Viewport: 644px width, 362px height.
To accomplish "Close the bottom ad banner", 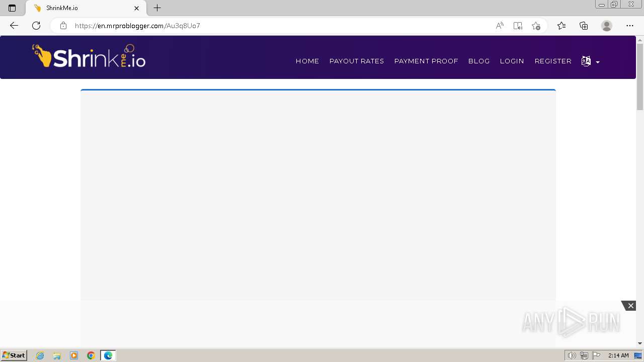I will click(630, 306).
